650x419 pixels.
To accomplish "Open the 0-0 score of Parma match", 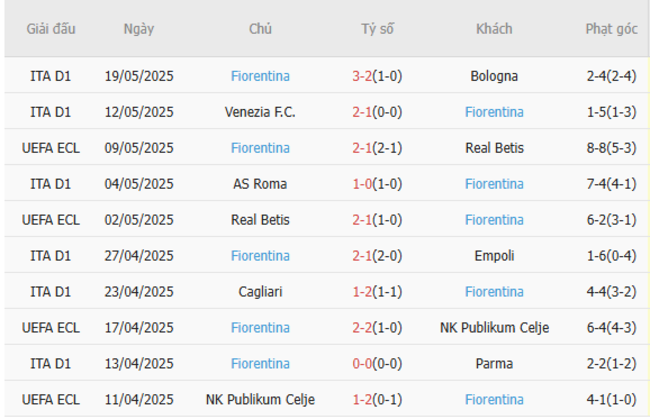I will (363, 364).
